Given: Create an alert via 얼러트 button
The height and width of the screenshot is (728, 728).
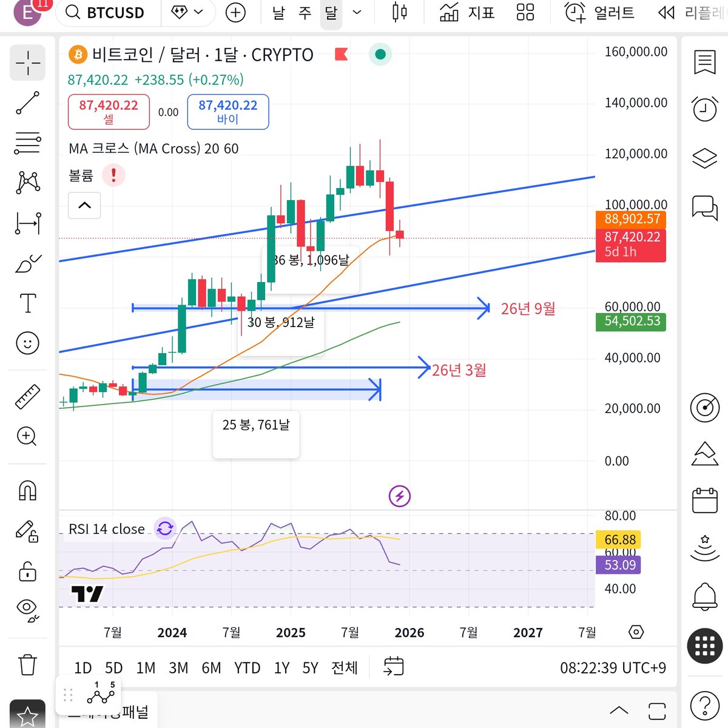Looking at the screenshot, I should point(599,12).
